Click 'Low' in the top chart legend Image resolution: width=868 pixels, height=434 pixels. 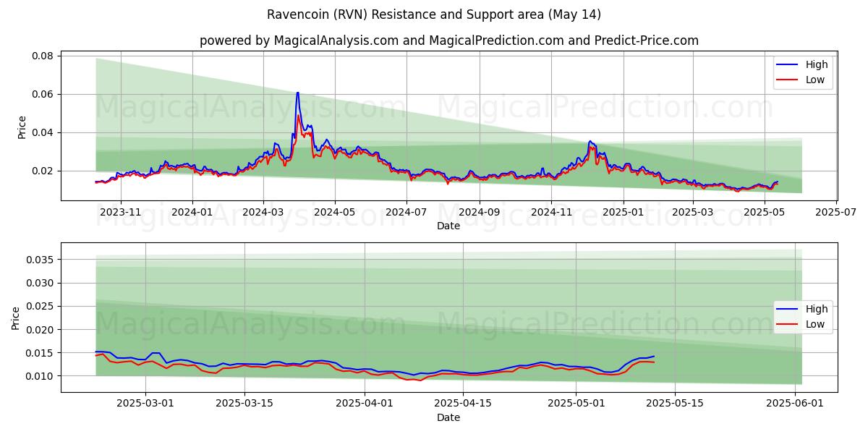[815, 80]
